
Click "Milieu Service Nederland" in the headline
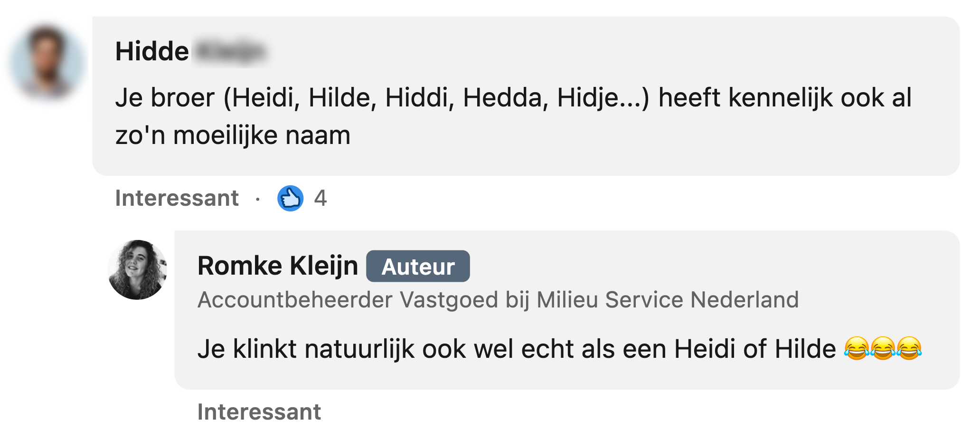667,300
